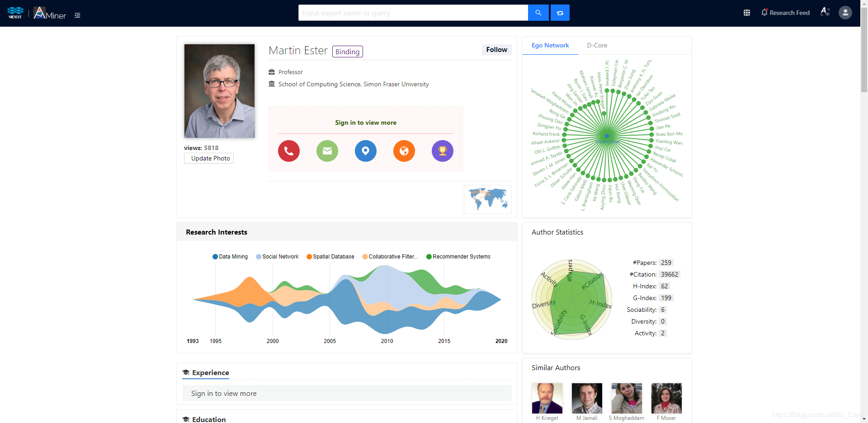The height and width of the screenshot is (423, 868).
Task: Click the graduation cap icon beside Education
Action: click(186, 419)
